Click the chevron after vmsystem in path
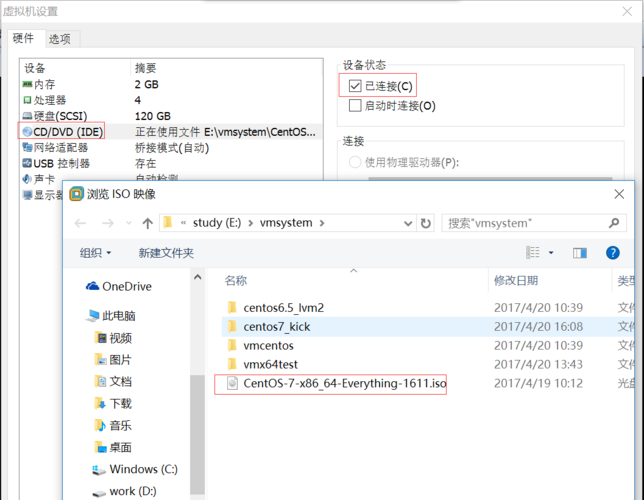This screenshot has width=644, height=500. coord(322,223)
